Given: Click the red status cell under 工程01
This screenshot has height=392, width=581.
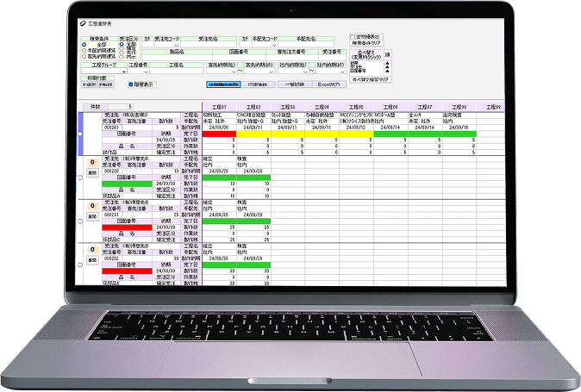Looking at the screenshot, I should [219, 134].
